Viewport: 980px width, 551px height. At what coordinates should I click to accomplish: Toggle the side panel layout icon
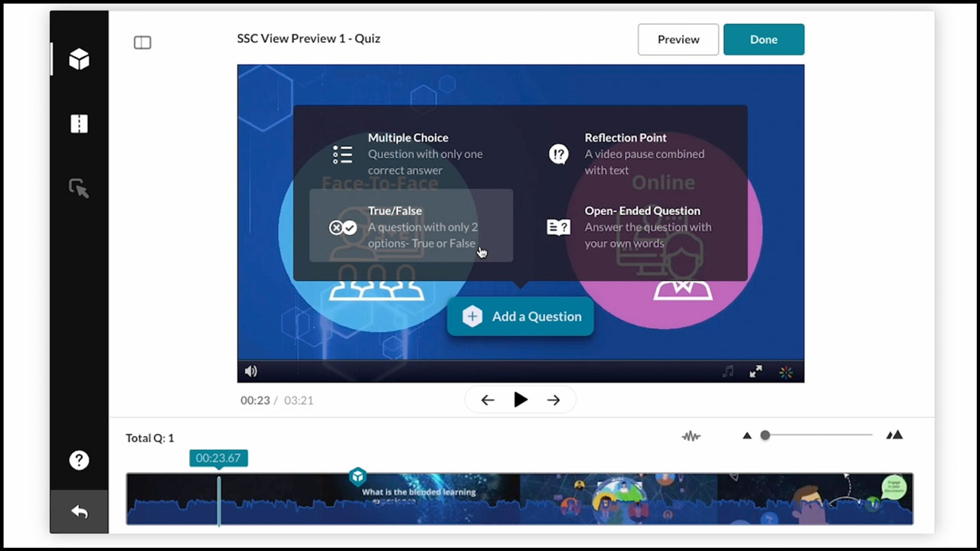[142, 43]
